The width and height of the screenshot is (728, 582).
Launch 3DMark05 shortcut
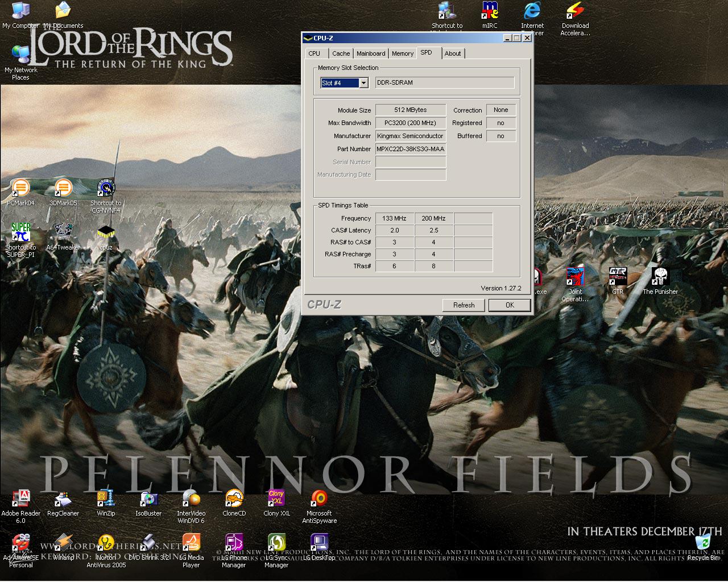[x=63, y=192]
